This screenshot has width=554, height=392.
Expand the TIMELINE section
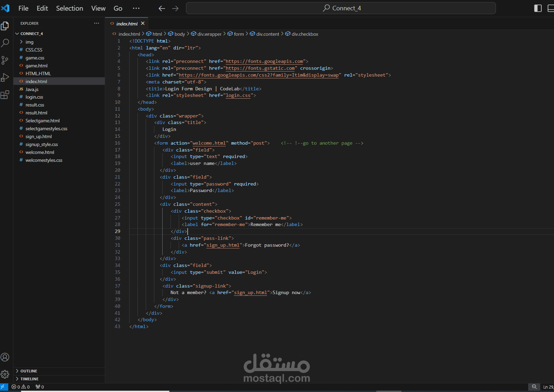pos(59,379)
